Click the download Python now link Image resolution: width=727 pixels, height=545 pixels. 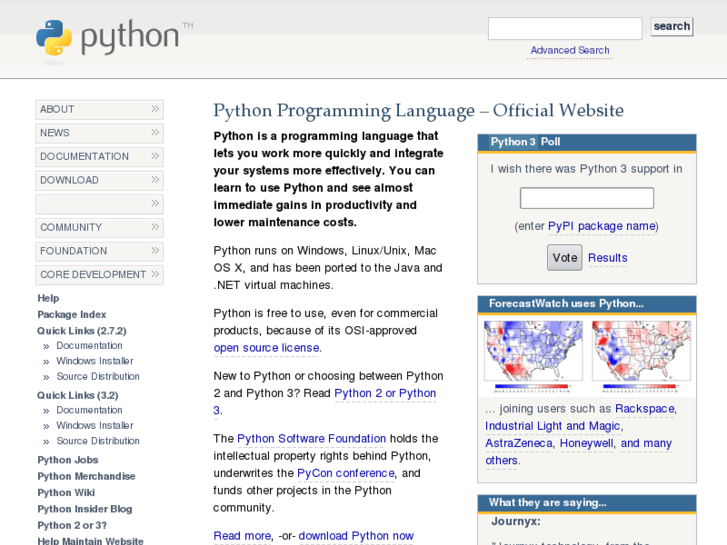pyautogui.click(x=356, y=536)
